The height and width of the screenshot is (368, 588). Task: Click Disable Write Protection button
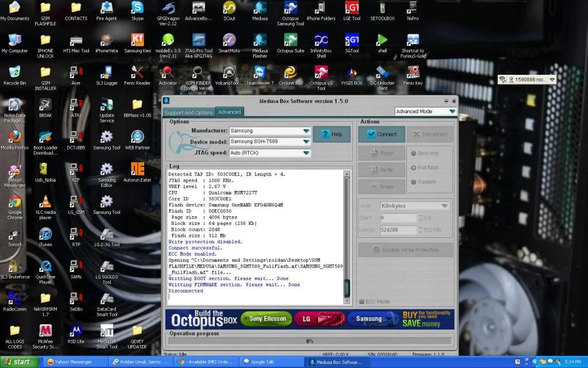point(405,250)
